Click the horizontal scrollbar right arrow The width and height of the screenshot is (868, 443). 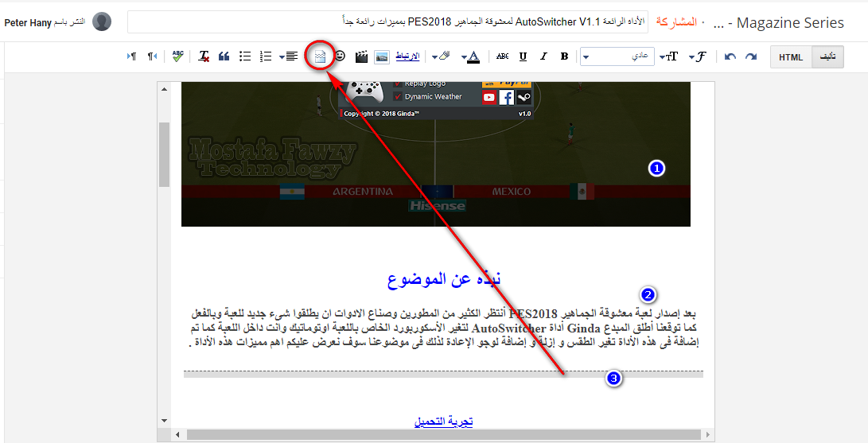tap(708, 434)
